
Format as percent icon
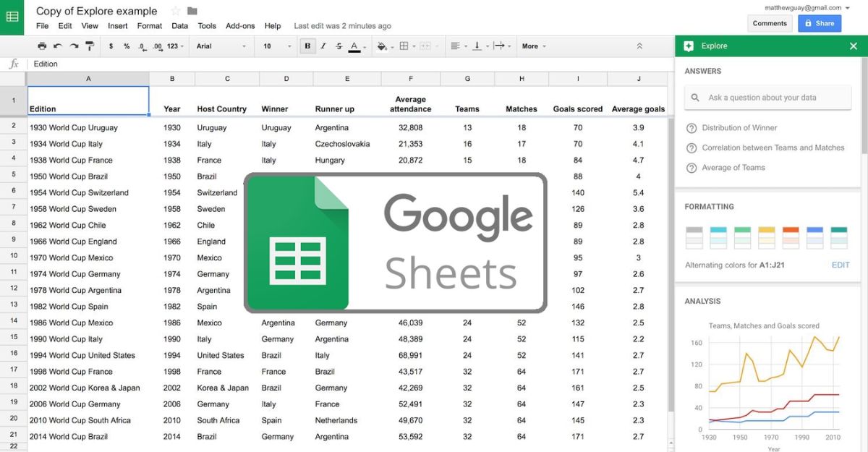[x=127, y=46]
